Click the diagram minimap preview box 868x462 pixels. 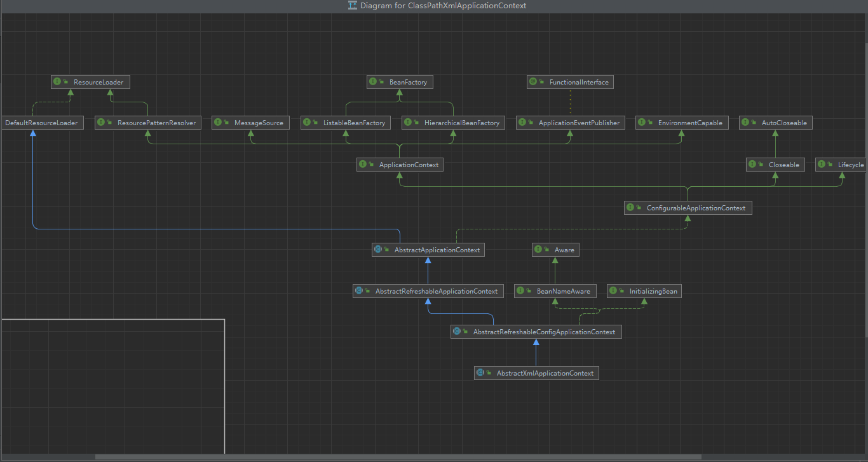pyautogui.click(x=112, y=386)
